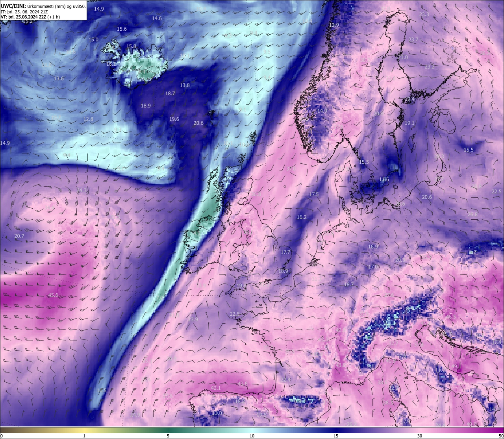Select the 23.2 map value
Viewport: 504px width, 439px height.
430,67
